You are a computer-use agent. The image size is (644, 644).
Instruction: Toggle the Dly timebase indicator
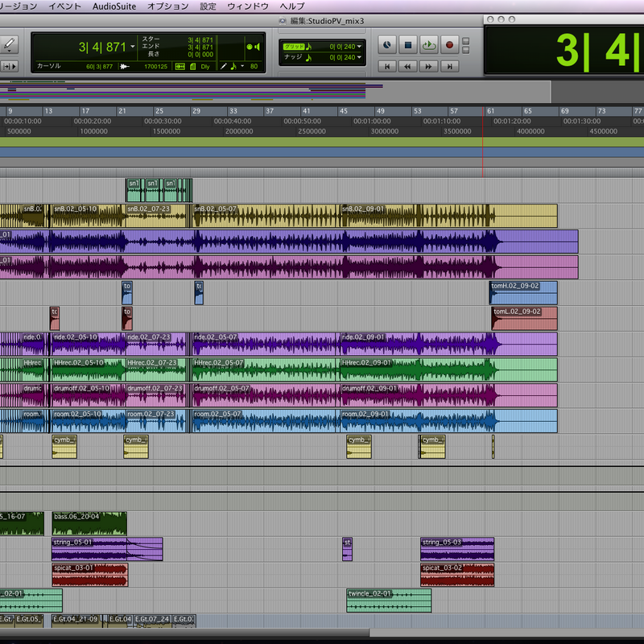click(207, 66)
